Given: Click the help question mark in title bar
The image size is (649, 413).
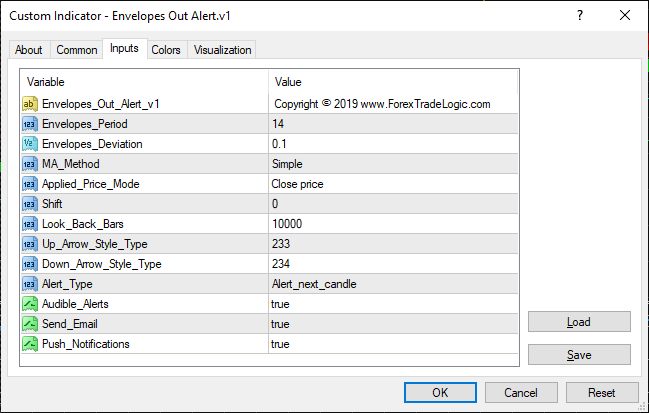Looking at the screenshot, I should [x=579, y=15].
